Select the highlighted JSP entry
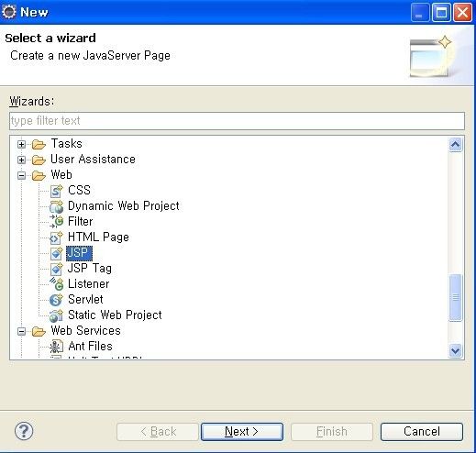 (79, 253)
